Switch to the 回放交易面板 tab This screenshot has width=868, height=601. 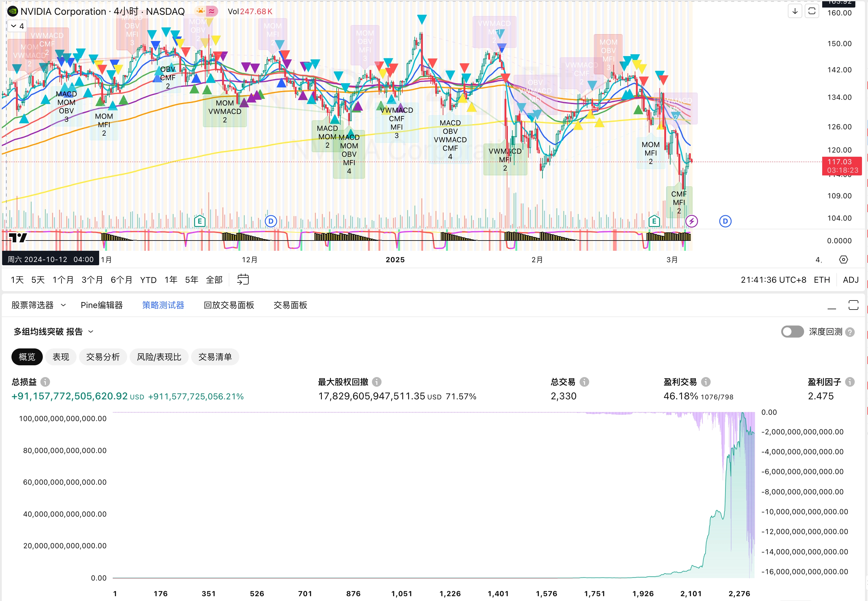tap(229, 305)
